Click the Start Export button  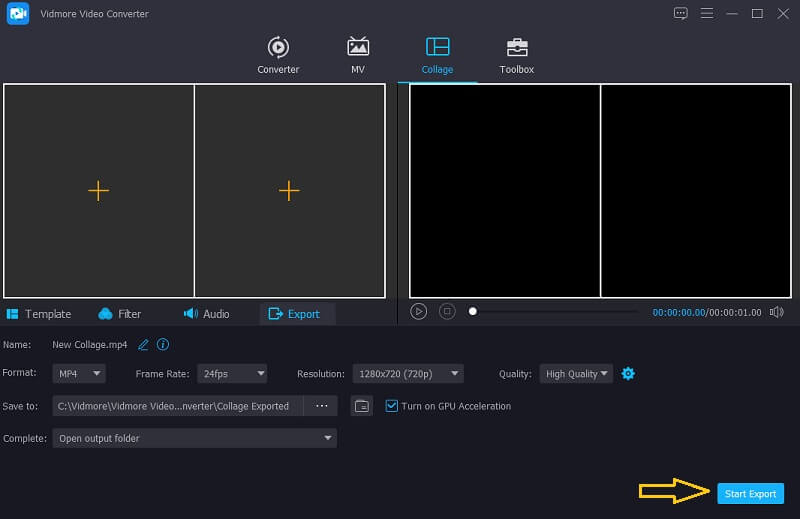(x=750, y=493)
